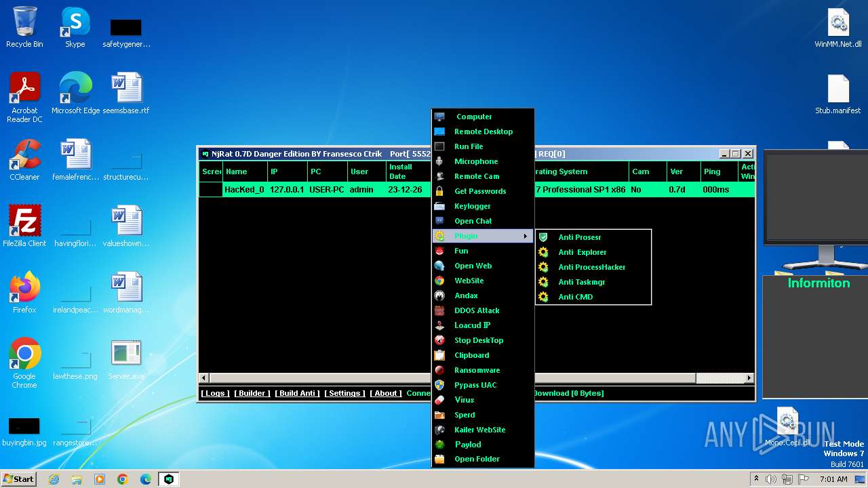Select the Andax menu entry
Screen dimensions: 868x488
(483, 296)
